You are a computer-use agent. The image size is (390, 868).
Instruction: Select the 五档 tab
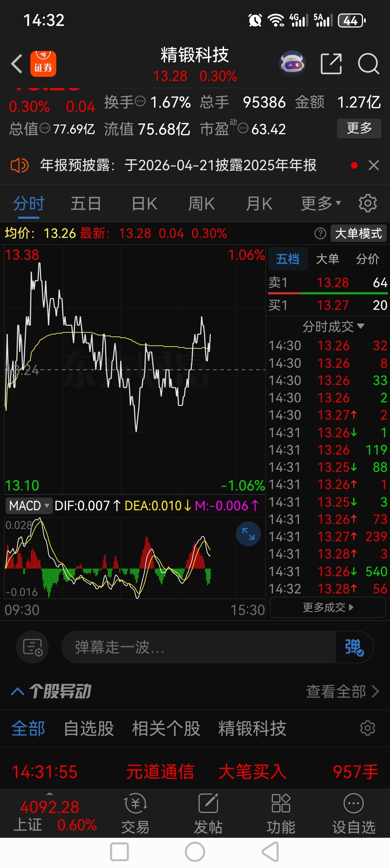(288, 259)
